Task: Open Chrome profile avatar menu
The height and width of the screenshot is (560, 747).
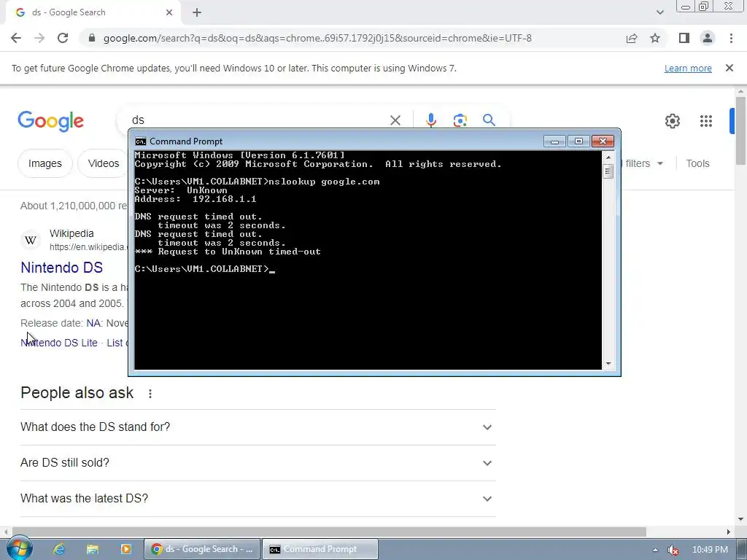Action: (x=708, y=38)
